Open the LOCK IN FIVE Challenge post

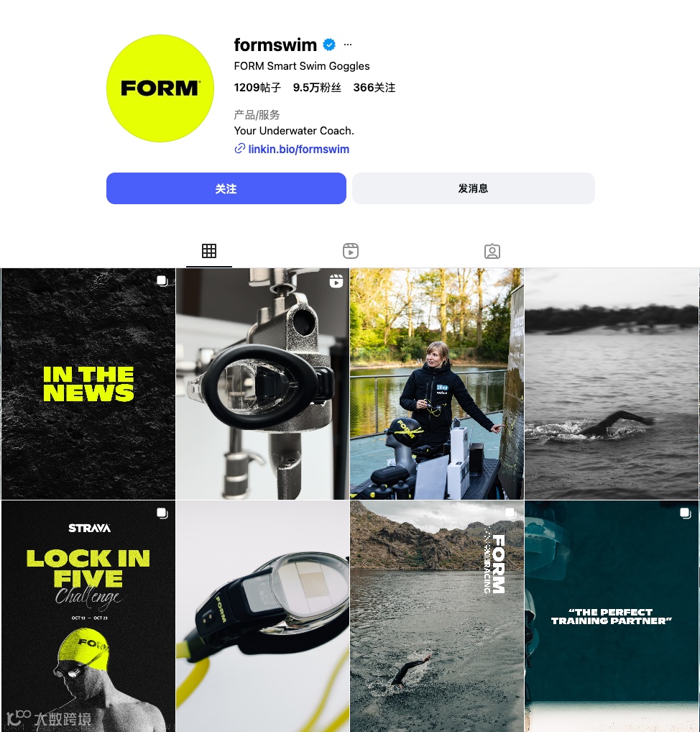tap(88, 616)
